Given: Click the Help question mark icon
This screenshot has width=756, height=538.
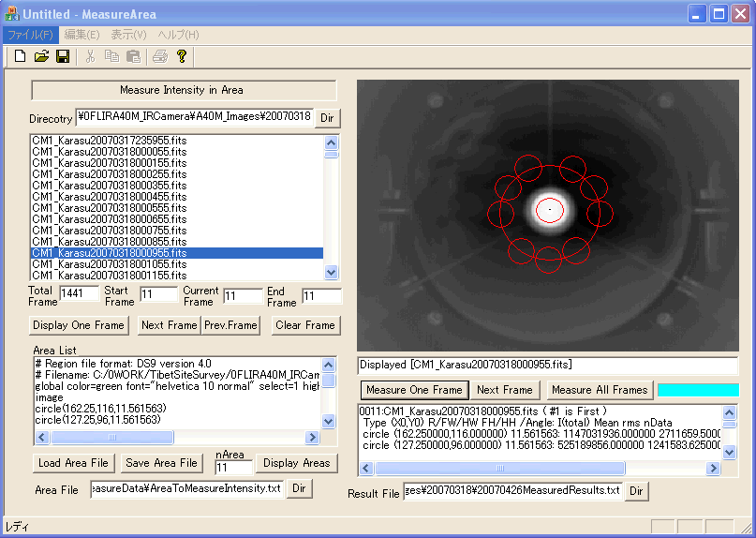Looking at the screenshot, I should pos(182,56).
